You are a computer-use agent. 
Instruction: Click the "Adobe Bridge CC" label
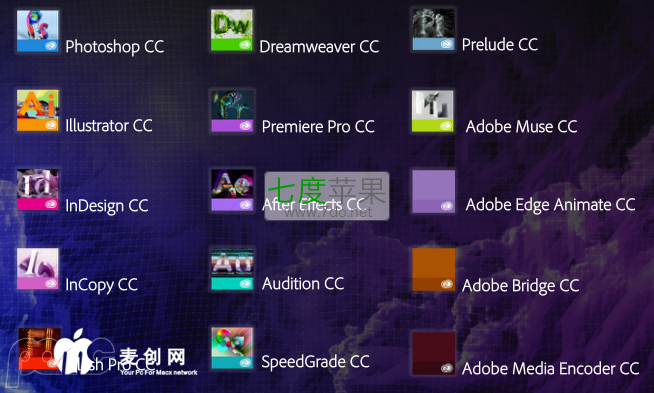pos(521,286)
